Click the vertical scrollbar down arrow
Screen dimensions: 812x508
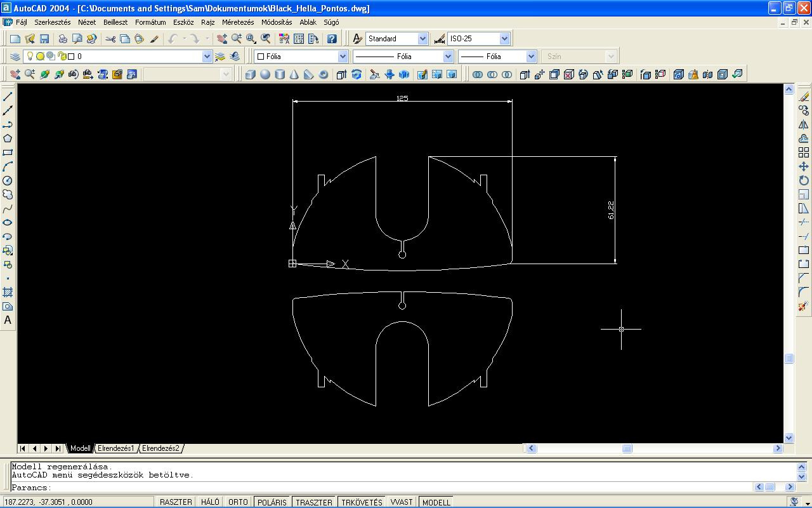click(x=789, y=438)
